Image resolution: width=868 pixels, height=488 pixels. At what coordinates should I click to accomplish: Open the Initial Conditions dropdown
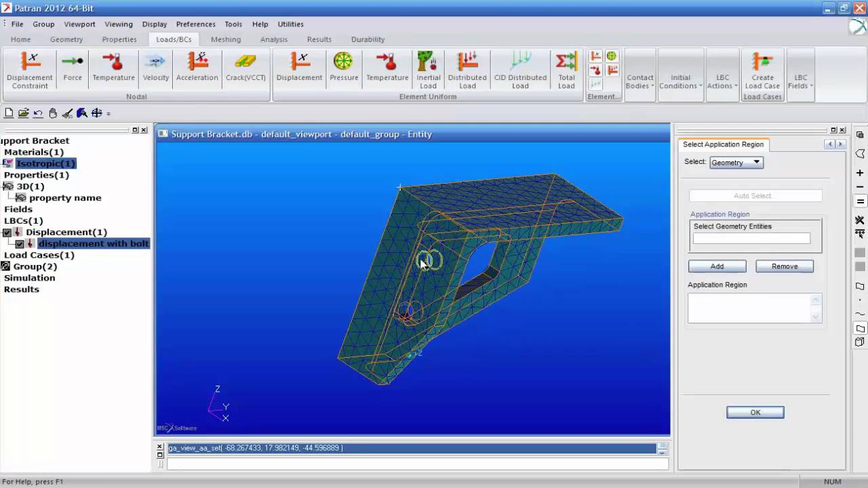(x=680, y=81)
